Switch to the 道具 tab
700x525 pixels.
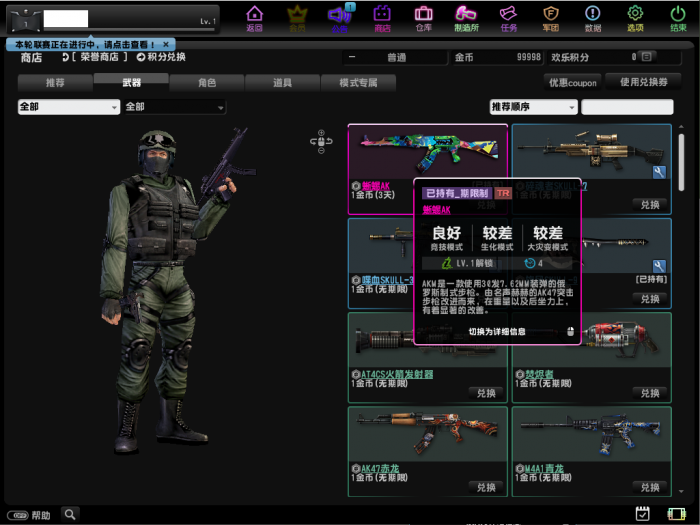(x=282, y=83)
